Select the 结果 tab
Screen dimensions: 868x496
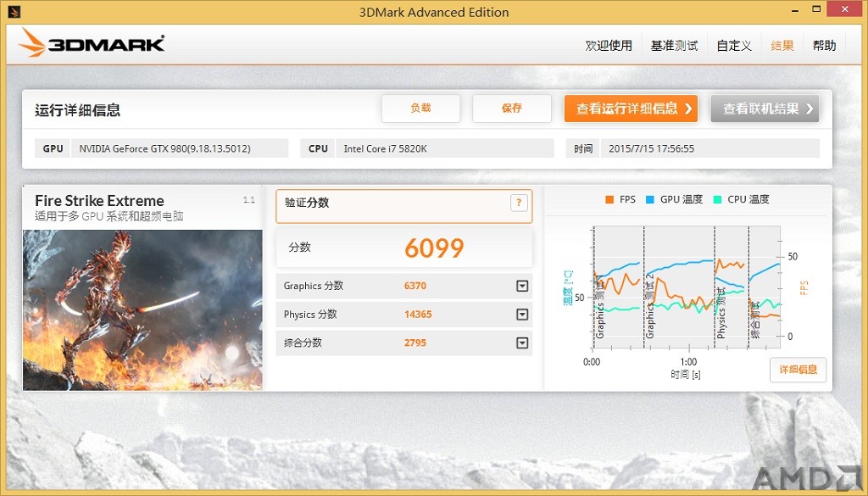(782, 46)
